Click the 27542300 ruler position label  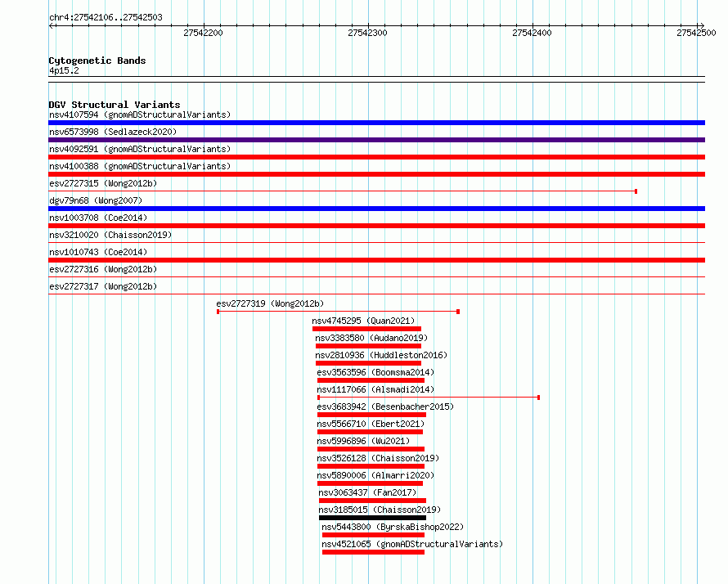click(x=368, y=33)
